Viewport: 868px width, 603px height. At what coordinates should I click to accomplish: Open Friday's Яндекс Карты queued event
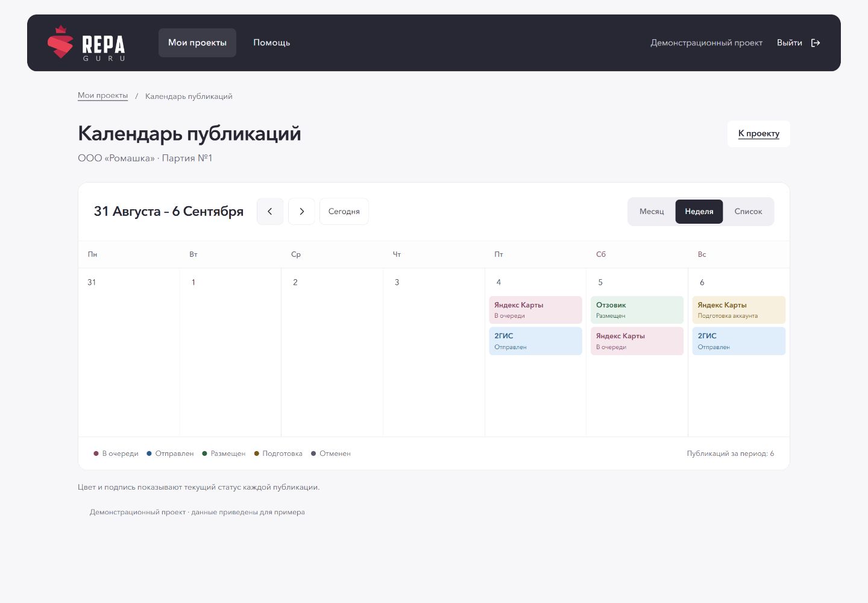click(x=535, y=310)
